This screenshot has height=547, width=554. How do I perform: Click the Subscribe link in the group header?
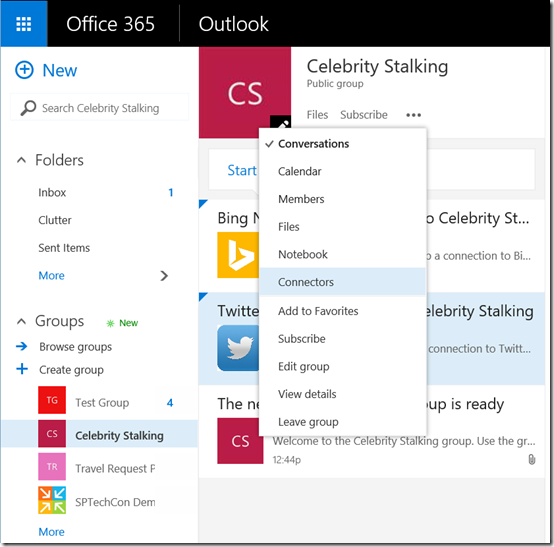tap(364, 114)
